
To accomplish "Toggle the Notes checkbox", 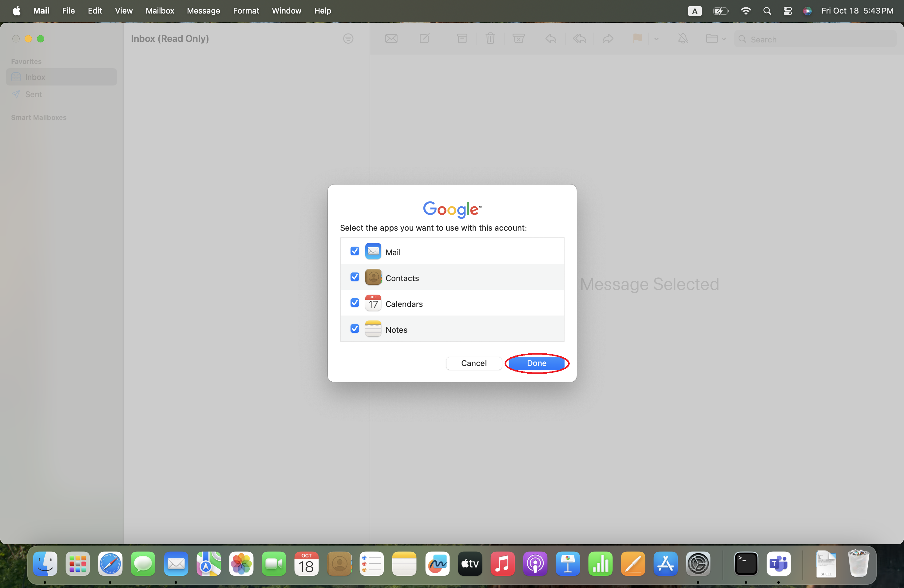I will click(355, 328).
